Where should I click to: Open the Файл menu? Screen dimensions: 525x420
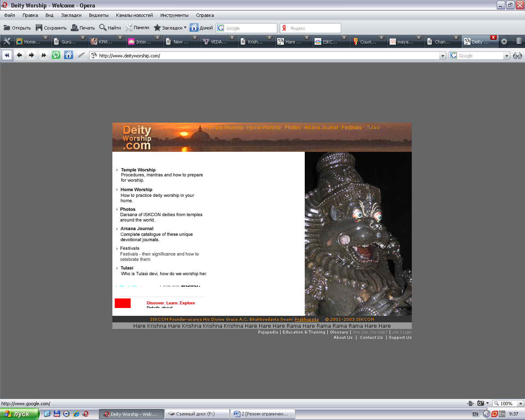pos(9,15)
